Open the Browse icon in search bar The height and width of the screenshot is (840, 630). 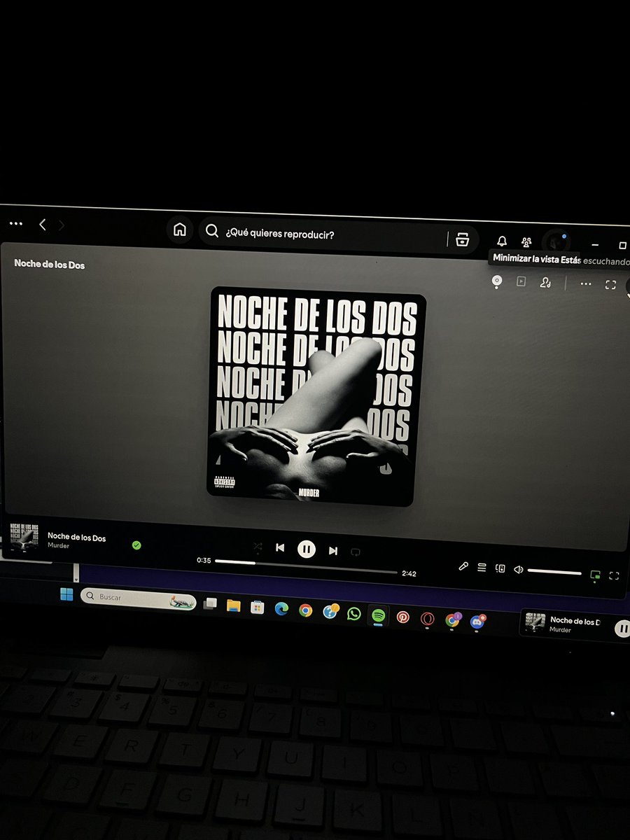[x=461, y=239]
